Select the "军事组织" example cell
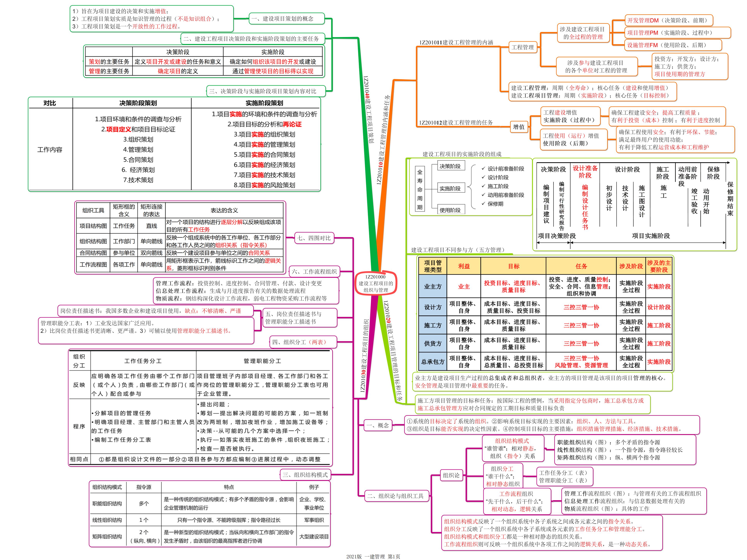The height and width of the screenshot is (560, 747). tap(314, 520)
